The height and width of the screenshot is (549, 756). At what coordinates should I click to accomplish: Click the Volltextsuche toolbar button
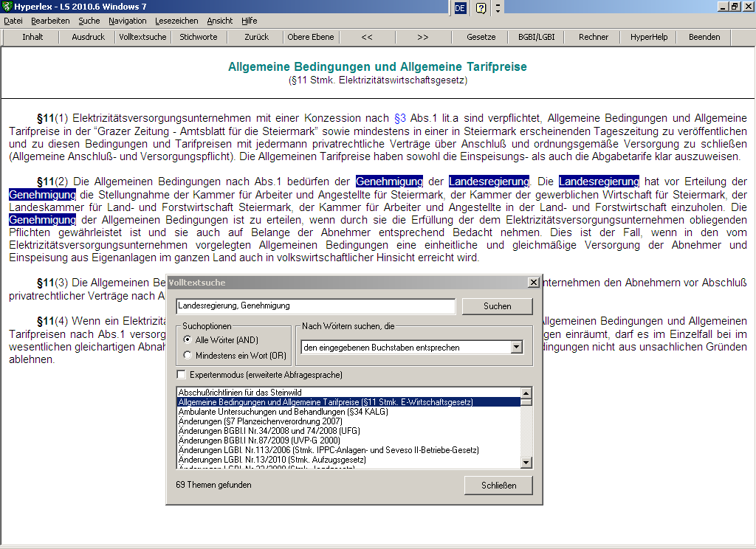tap(142, 37)
